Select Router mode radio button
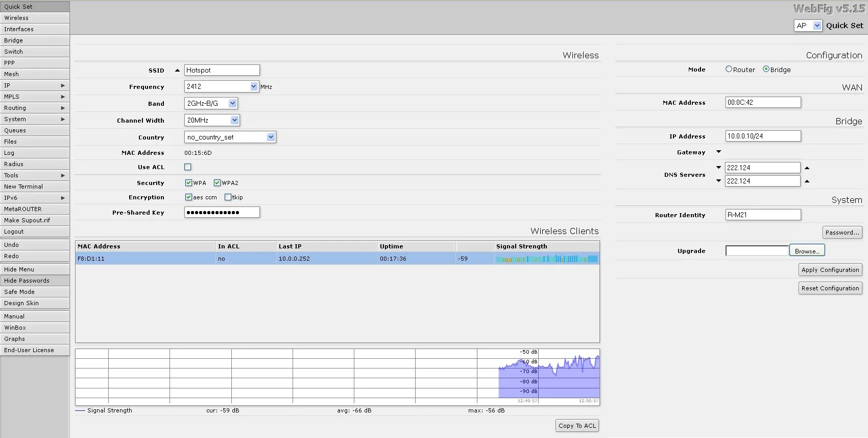This screenshot has width=868, height=438. [x=729, y=69]
